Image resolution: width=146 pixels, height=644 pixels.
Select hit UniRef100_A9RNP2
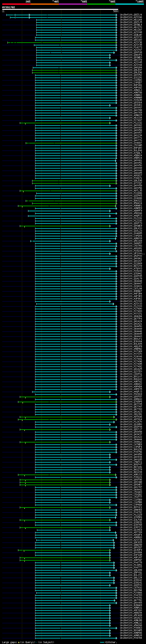coord(131,206)
